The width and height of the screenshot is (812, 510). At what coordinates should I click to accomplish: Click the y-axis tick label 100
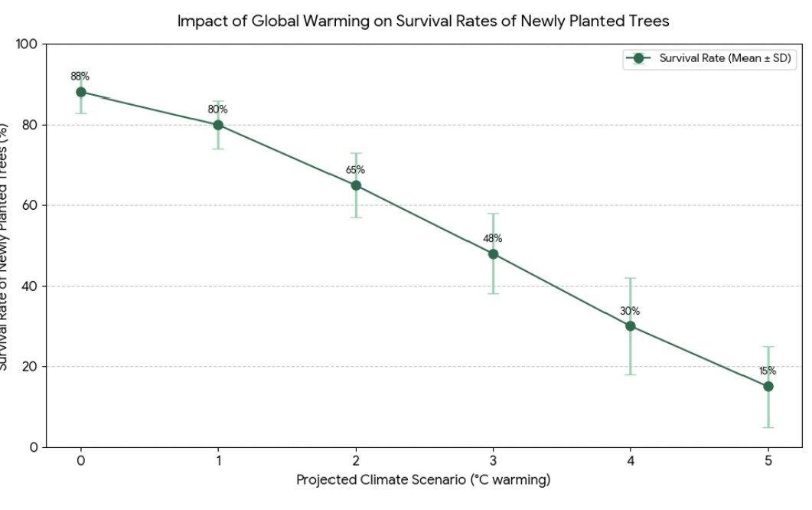(x=27, y=44)
